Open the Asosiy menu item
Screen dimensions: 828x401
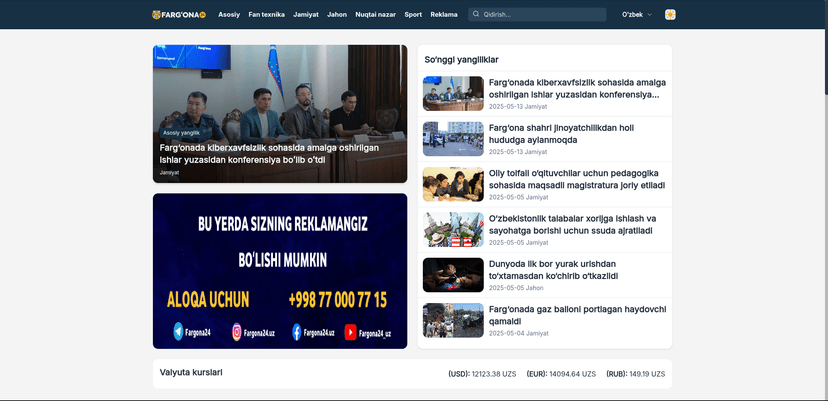pos(229,14)
